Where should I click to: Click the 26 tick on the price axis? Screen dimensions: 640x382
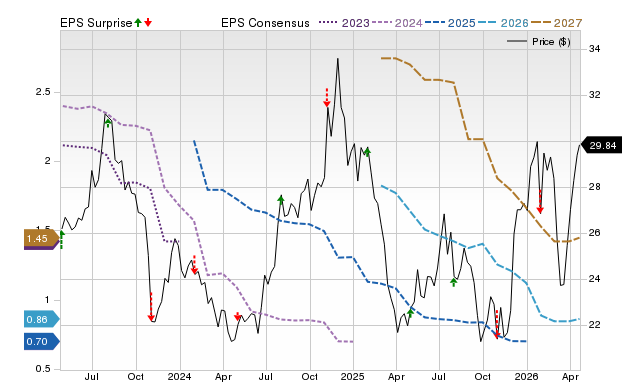595,233
